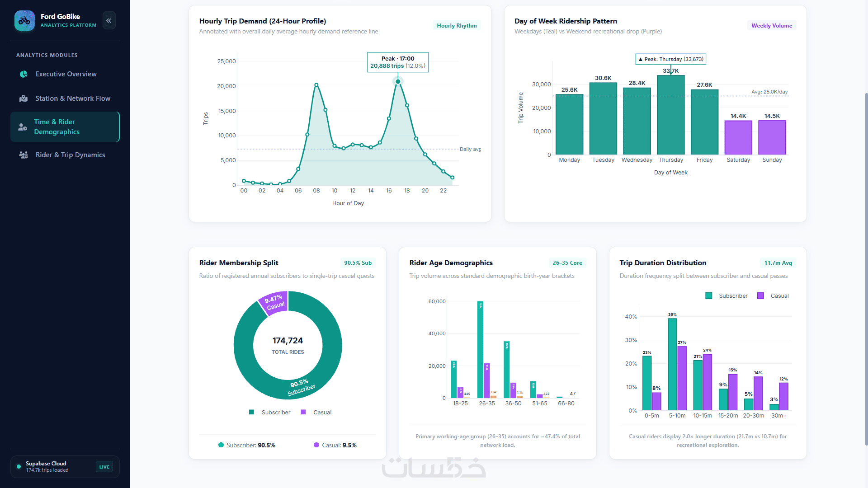The image size is (868, 488).
Task: Click the 17:00 peak data point on the hourly chart
Action: point(398,82)
